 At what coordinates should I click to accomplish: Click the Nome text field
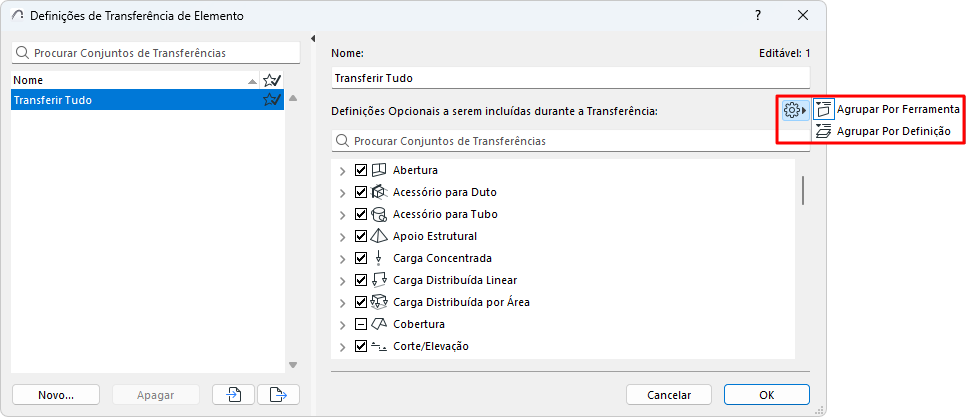click(x=570, y=77)
